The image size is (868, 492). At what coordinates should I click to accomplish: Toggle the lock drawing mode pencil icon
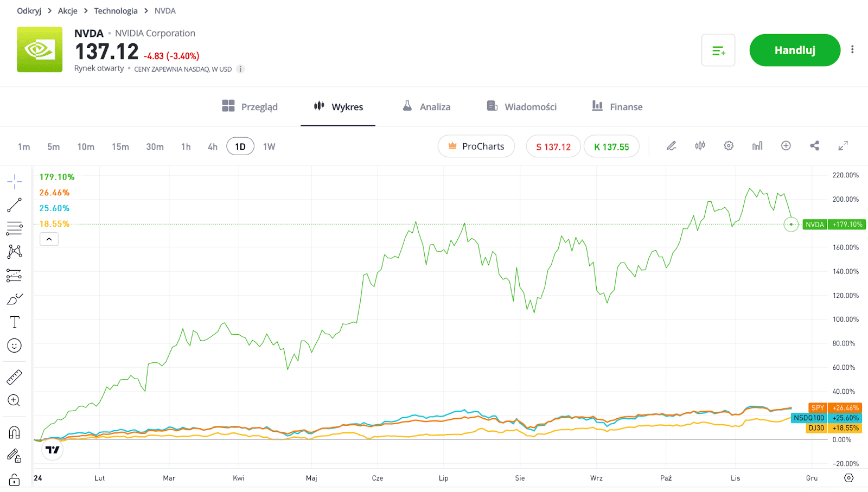pyautogui.click(x=14, y=456)
